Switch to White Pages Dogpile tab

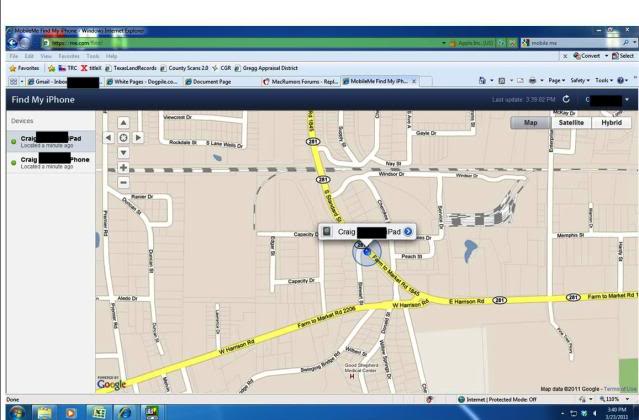[142, 82]
